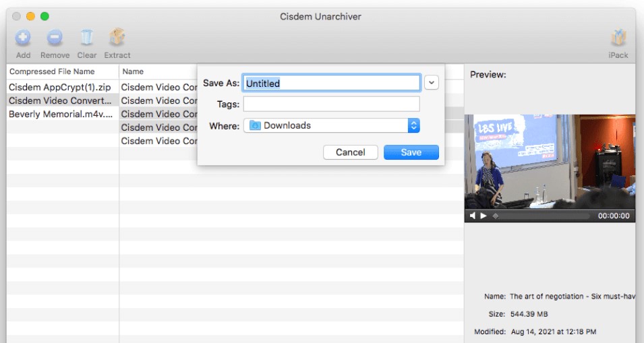This screenshot has width=644, height=343.
Task: Click the 00:00:00 video timecode
Action: pyautogui.click(x=614, y=216)
